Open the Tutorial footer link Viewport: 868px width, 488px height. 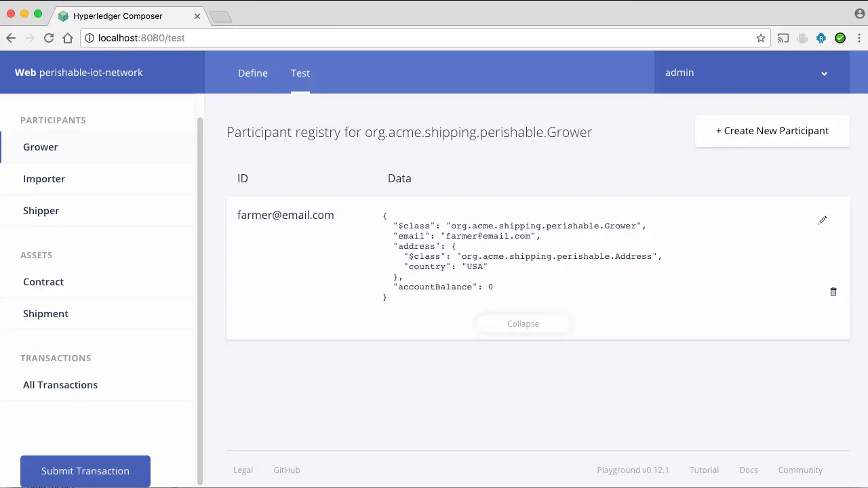click(704, 470)
